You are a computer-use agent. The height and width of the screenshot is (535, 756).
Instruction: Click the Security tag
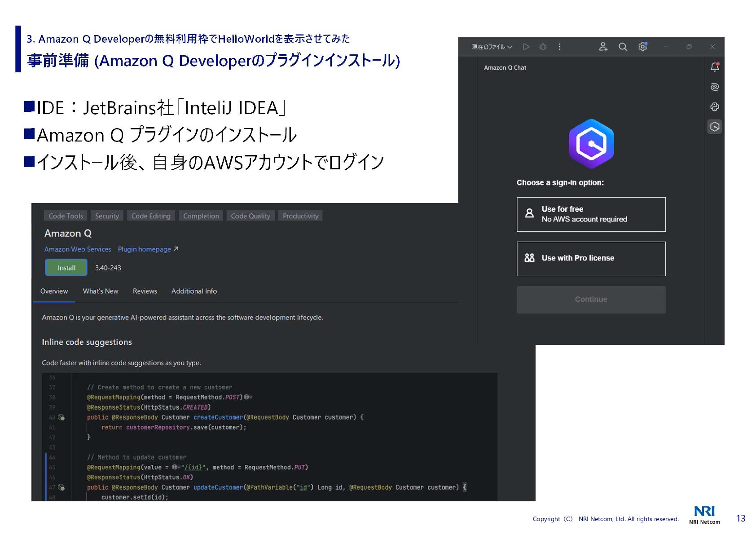point(107,216)
